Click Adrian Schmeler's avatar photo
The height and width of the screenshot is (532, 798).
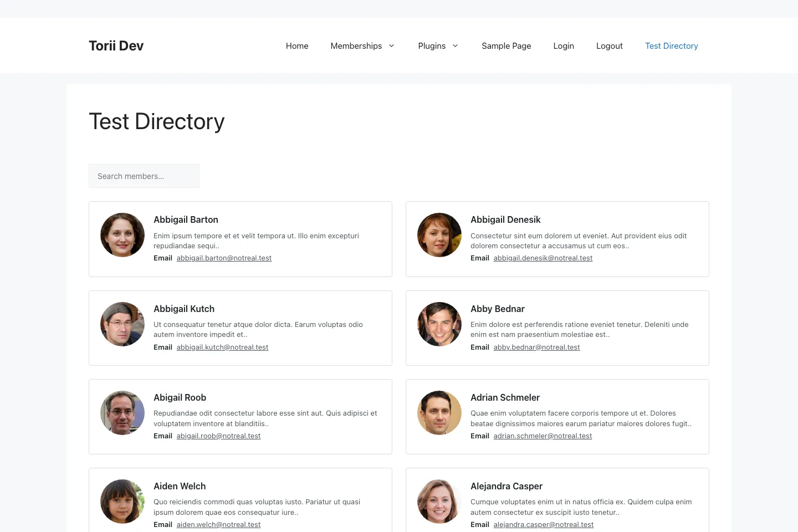coord(439,413)
